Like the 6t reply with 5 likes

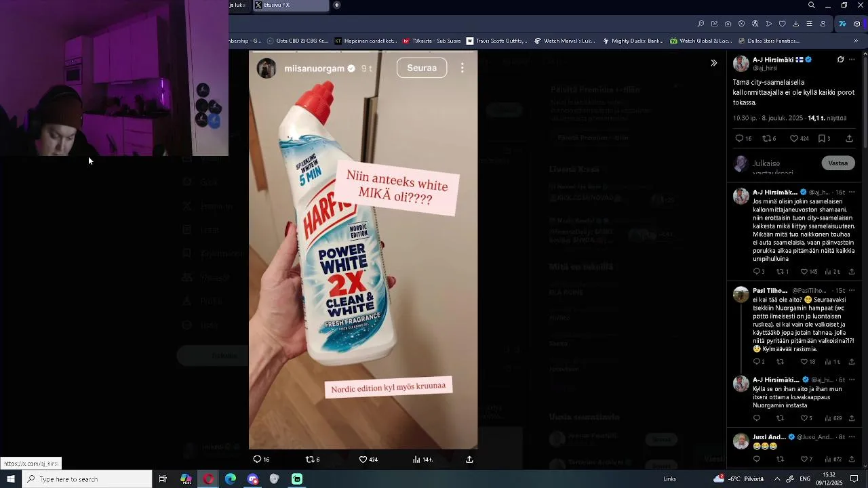point(806,418)
